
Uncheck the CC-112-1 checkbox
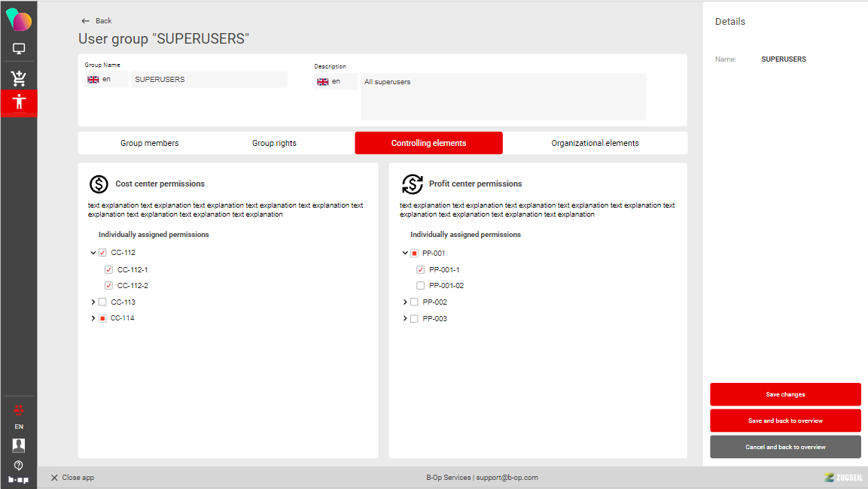[109, 270]
